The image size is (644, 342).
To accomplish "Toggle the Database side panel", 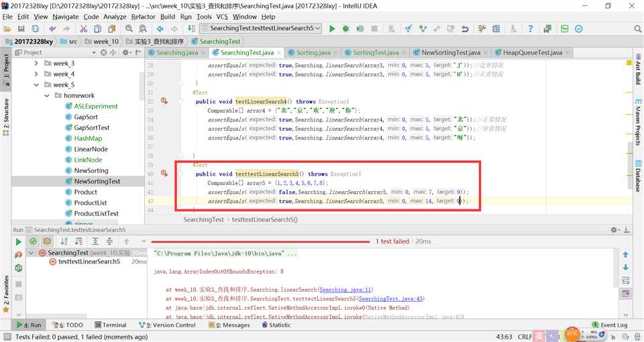I will pyautogui.click(x=638, y=176).
